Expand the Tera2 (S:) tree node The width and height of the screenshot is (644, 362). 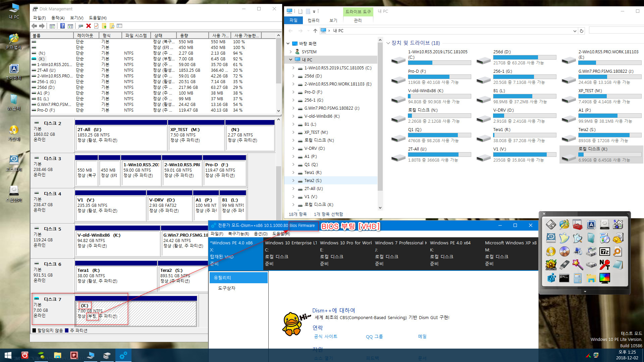293,181
